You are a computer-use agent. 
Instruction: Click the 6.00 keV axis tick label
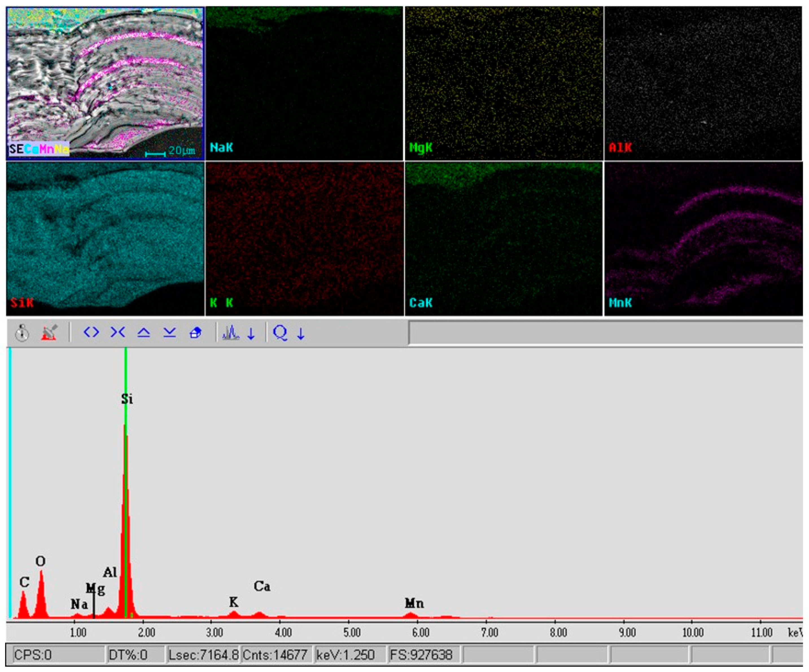click(x=421, y=632)
